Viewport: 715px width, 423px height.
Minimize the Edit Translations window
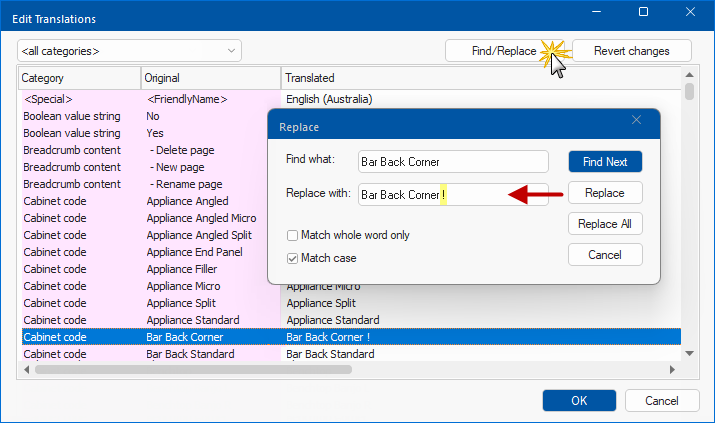(596, 12)
